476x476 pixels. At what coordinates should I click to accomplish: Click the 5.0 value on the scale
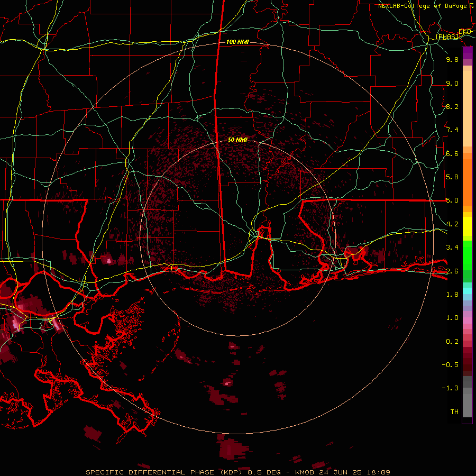[452, 200]
